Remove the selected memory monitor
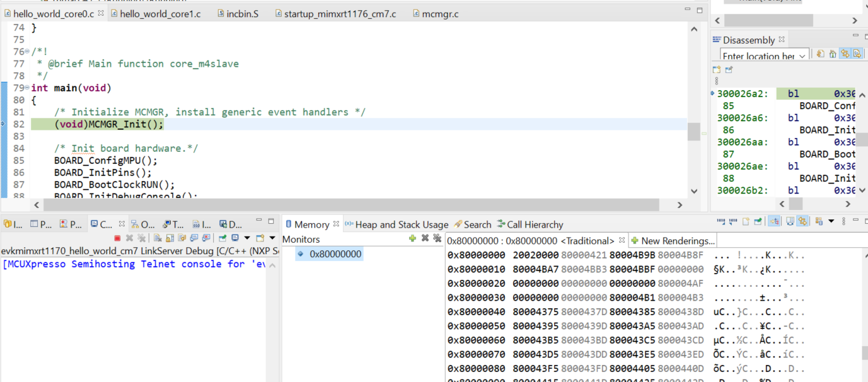The width and height of the screenshot is (868, 382). 424,238
